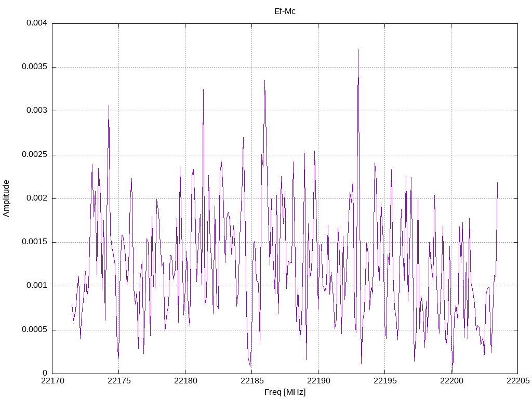This screenshot has height=399, width=532.
Task: Click the x-axis tick label 22175
Action: pos(118,381)
